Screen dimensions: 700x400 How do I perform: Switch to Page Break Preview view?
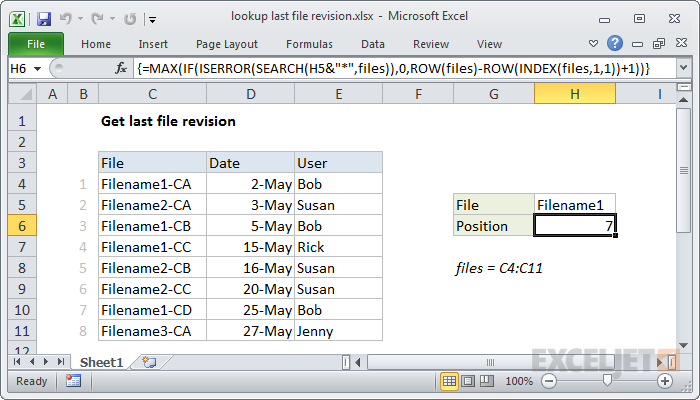(489, 381)
